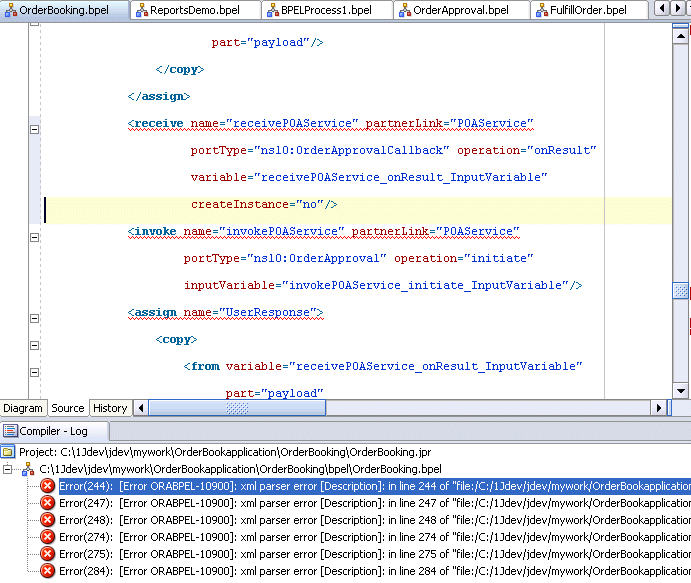Click vertical scrollbar up arrow

pos(680,36)
